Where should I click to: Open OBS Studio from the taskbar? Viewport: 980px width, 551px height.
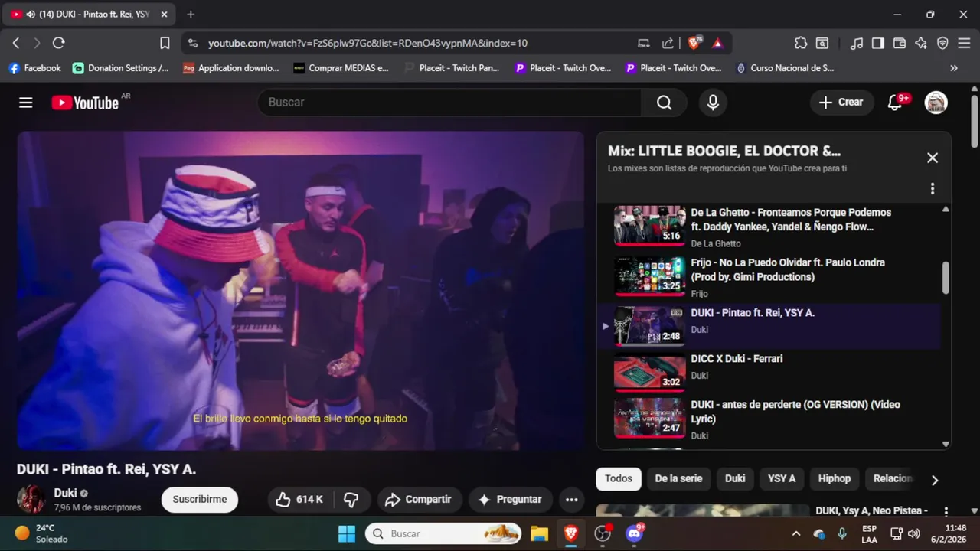tap(603, 533)
